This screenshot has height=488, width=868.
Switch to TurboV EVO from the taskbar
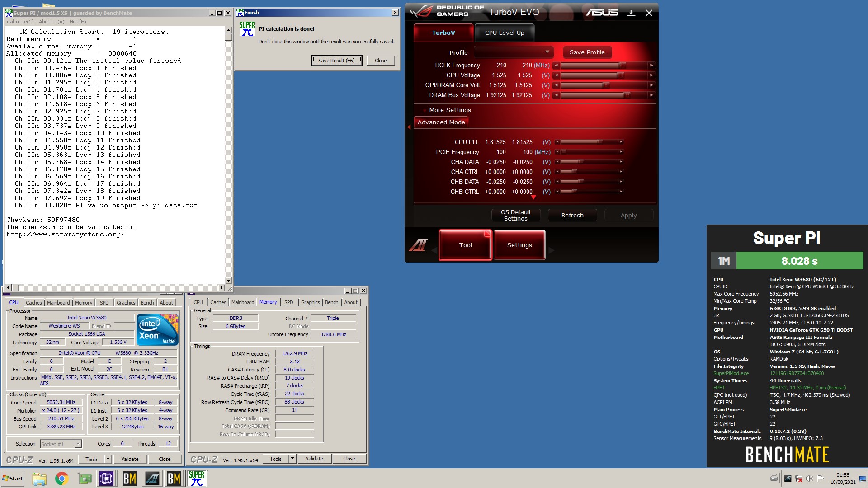[x=152, y=479]
